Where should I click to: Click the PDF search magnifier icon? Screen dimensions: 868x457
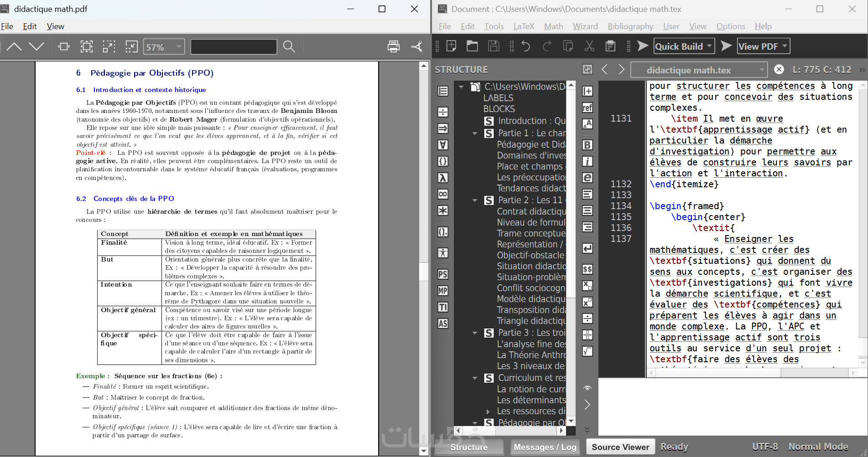click(x=289, y=46)
